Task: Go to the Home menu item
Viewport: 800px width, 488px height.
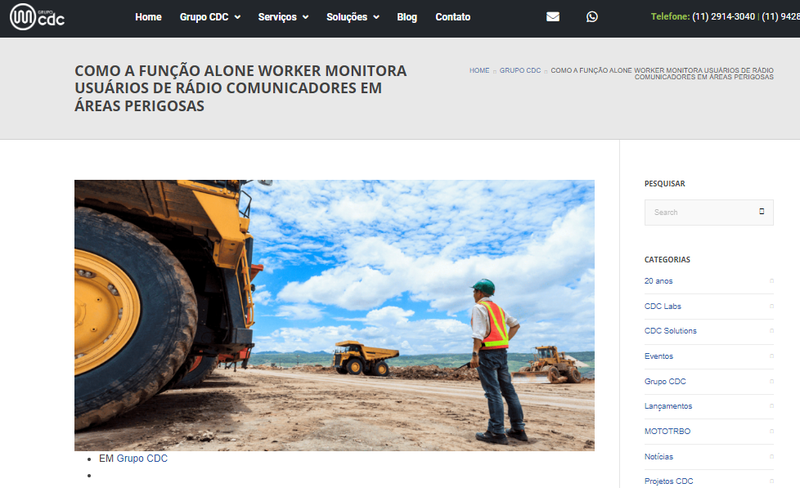Action: (x=148, y=17)
